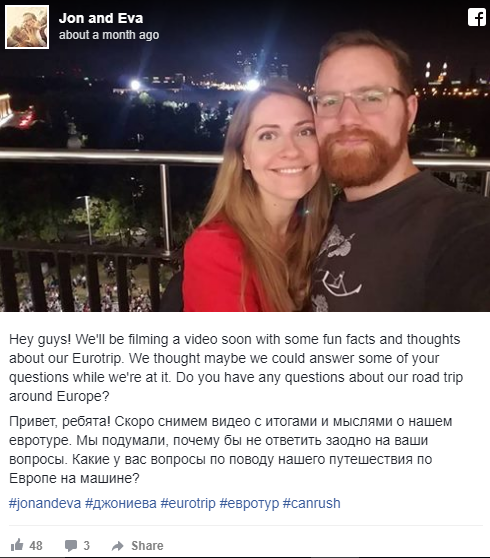
Task: Open the couple's night selfie photo
Action: 245,156
